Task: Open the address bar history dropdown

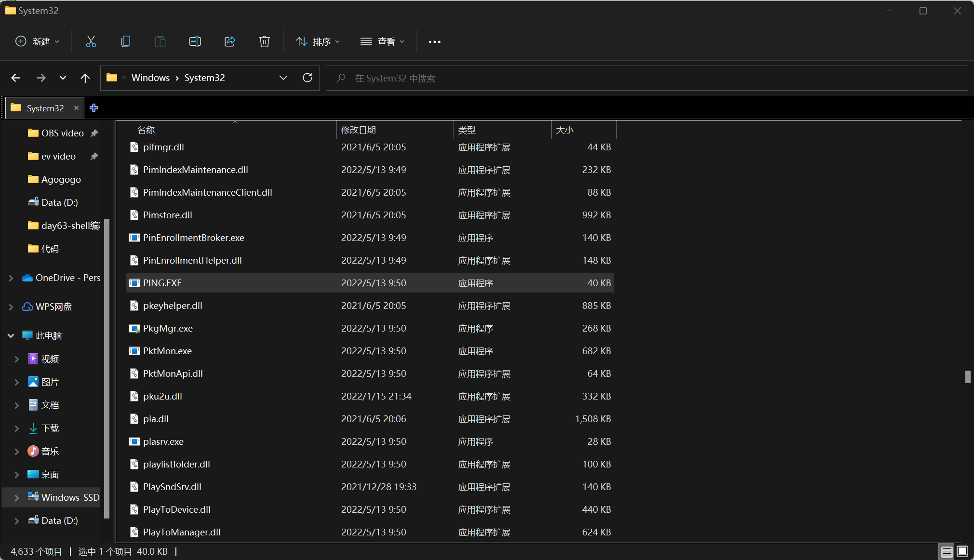Action: [x=283, y=78]
